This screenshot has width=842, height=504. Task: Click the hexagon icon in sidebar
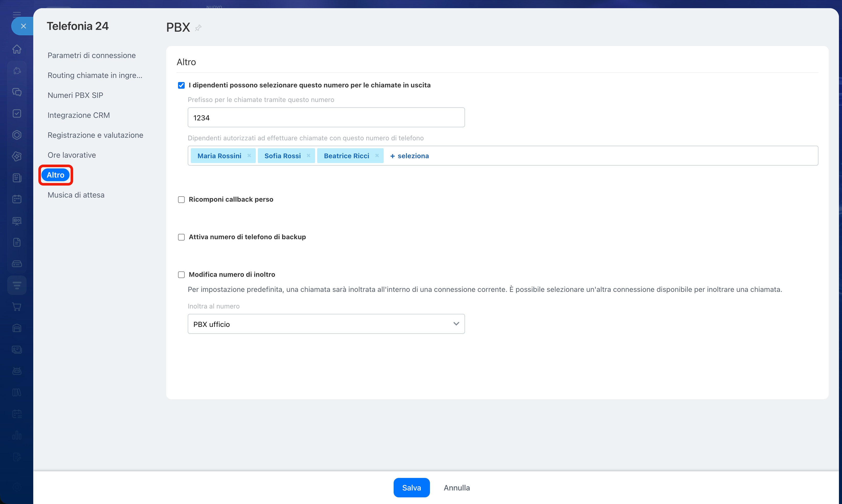(17, 135)
